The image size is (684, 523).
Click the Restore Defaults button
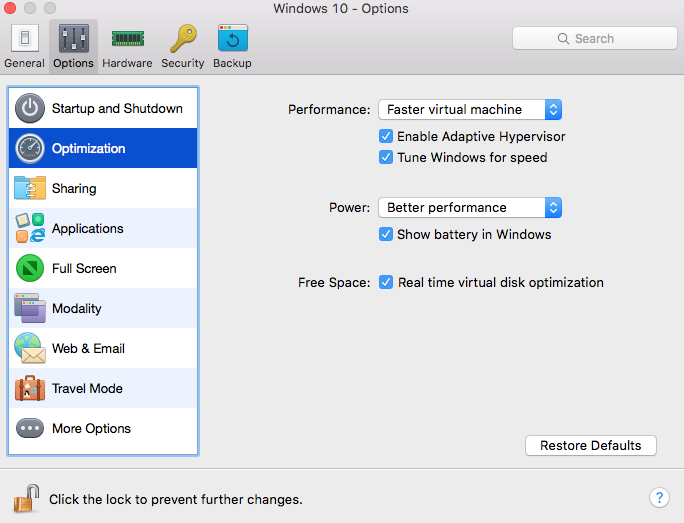[x=590, y=445]
